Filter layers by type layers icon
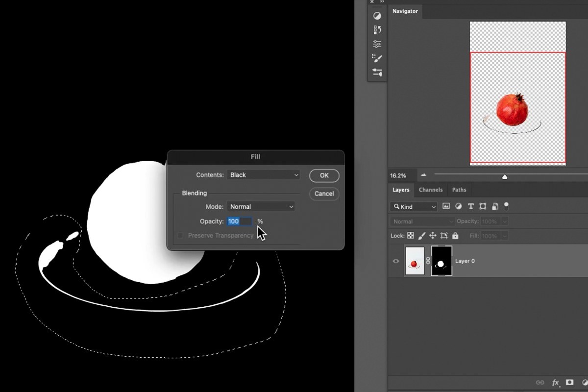Viewport: 588px width, 392px height. coord(471,206)
